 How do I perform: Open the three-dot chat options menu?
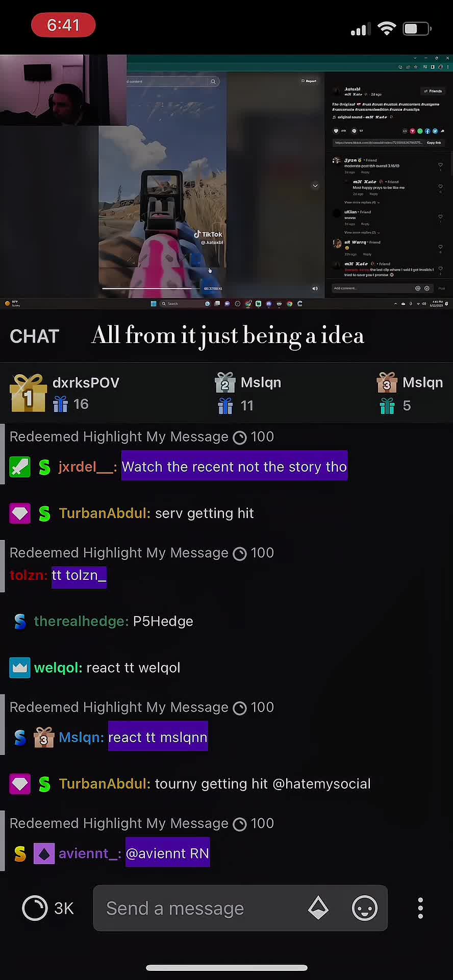point(420,908)
